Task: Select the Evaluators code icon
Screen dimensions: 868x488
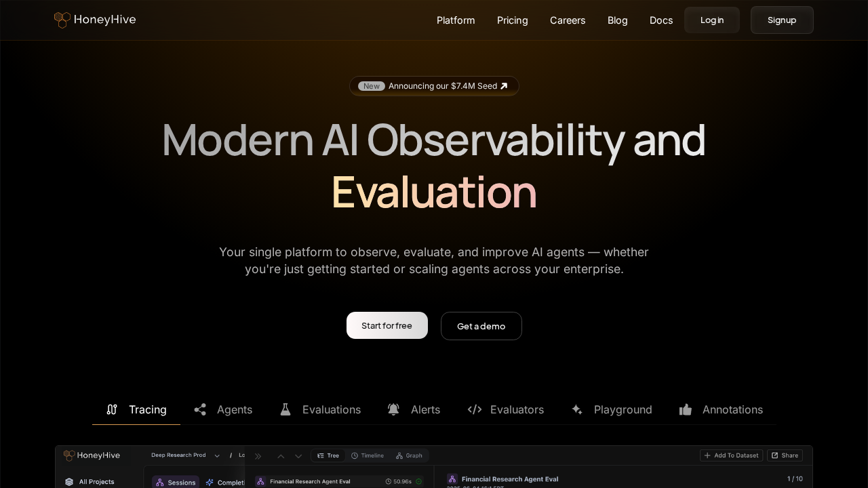Action: pos(475,409)
